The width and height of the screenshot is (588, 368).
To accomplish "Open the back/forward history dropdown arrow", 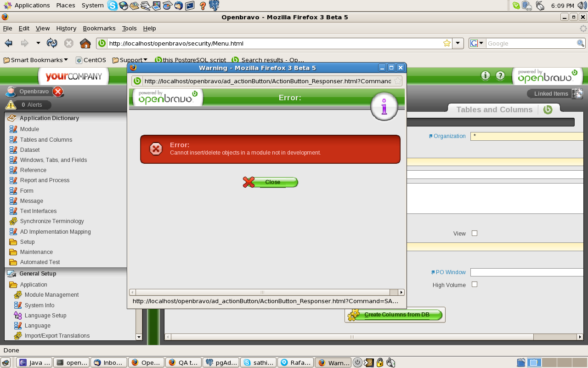I will tap(38, 43).
